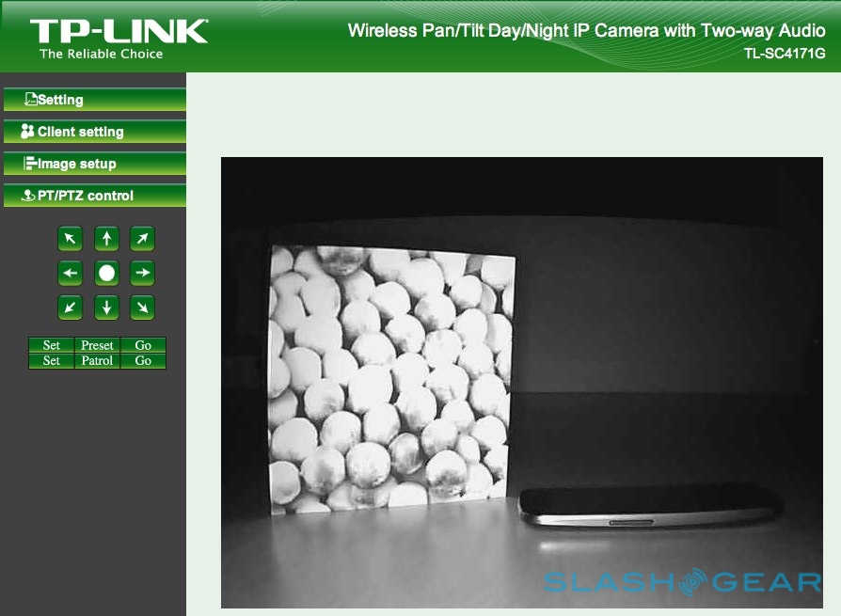This screenshot has height=616, width=841.
Task: Tilt camera up with the up arrow
Action: click(106, 239)
